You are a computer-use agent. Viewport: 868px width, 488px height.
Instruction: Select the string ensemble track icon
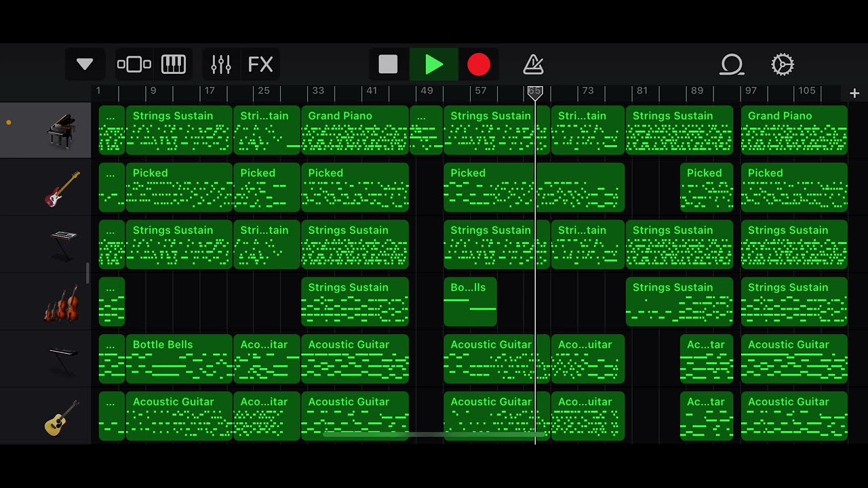[62, 303]
